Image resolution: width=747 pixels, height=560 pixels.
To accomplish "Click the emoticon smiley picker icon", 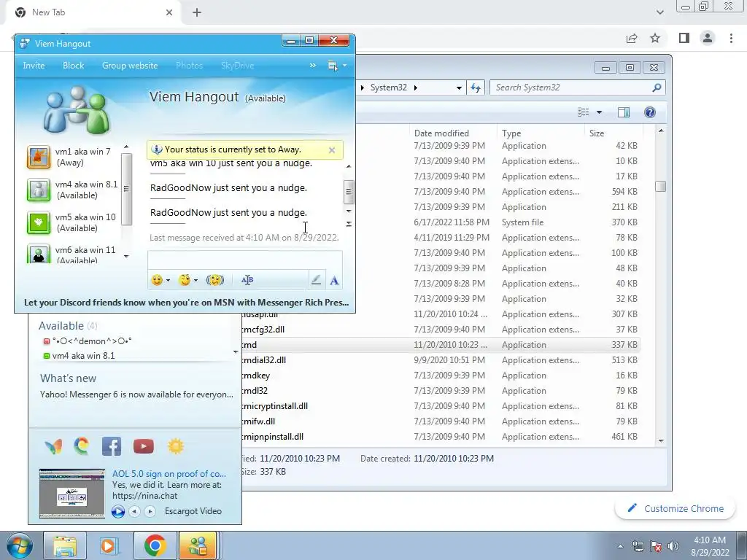I will [157, 280].
